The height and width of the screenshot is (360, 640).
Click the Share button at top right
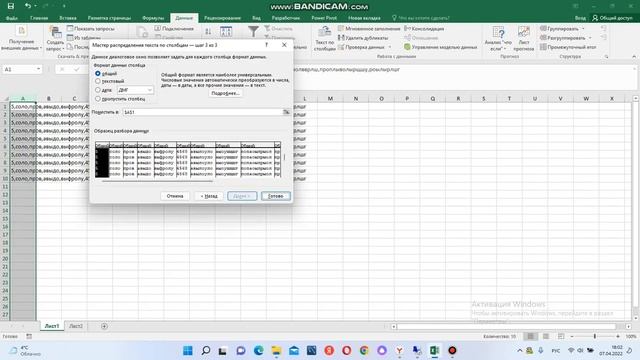(x=613, y=18)
